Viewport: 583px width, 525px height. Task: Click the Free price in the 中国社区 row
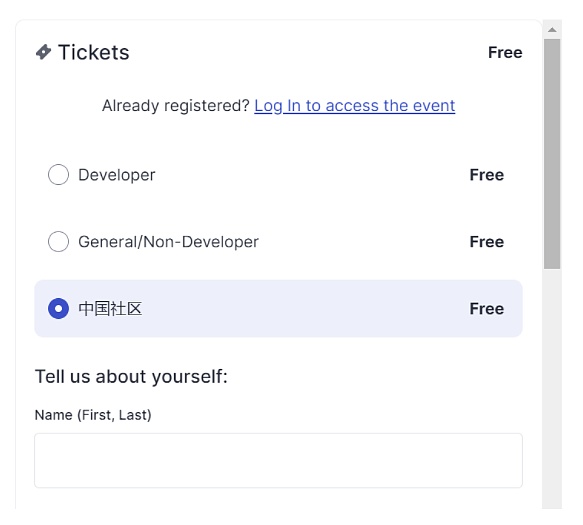coord(487,309)
